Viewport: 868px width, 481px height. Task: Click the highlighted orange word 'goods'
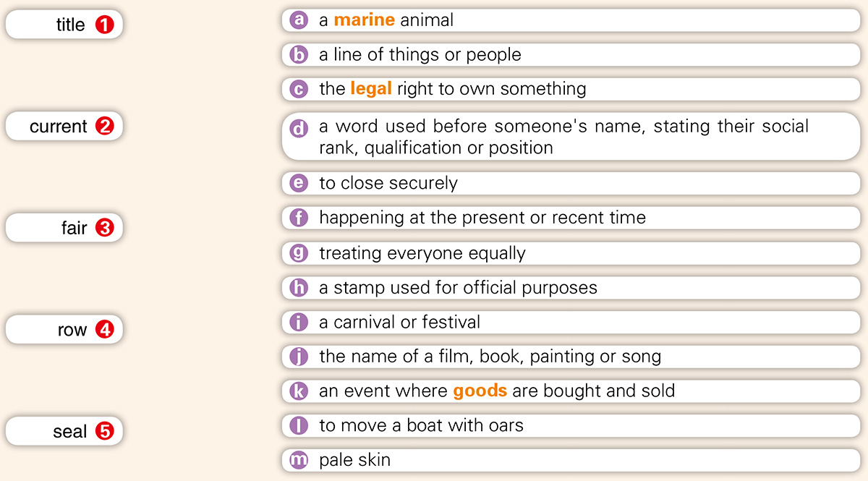[480, 391]
